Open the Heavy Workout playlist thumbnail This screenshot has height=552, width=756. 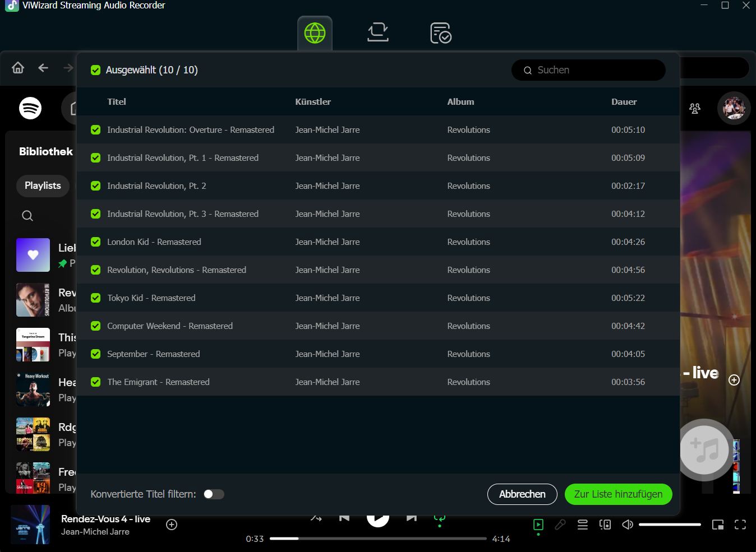(x=33, y=389)
